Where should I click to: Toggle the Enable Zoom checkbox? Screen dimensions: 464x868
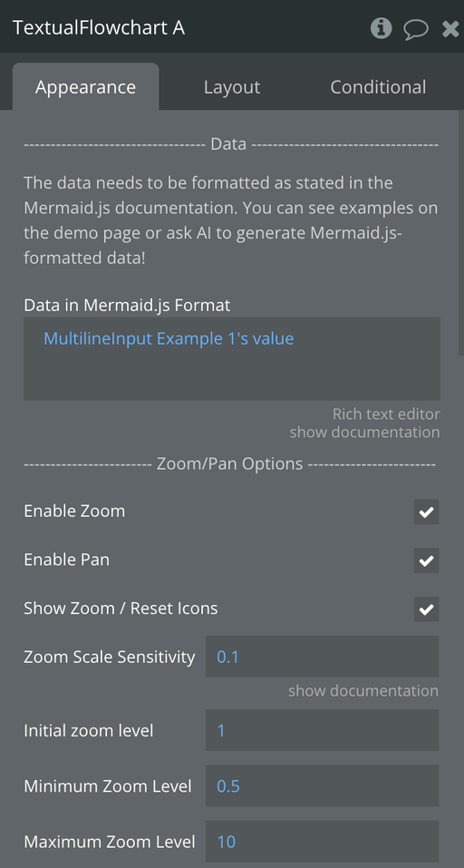427,512
